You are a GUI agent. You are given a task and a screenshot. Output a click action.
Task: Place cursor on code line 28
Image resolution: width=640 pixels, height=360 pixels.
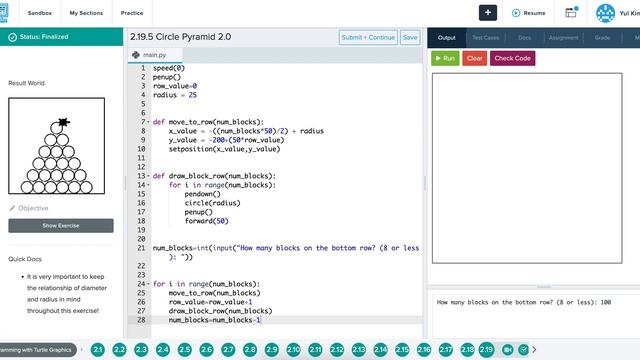[x=286, y=320]
